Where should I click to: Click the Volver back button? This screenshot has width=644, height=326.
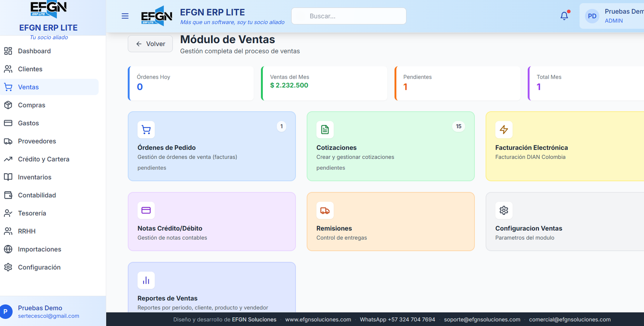coord(150,44)
